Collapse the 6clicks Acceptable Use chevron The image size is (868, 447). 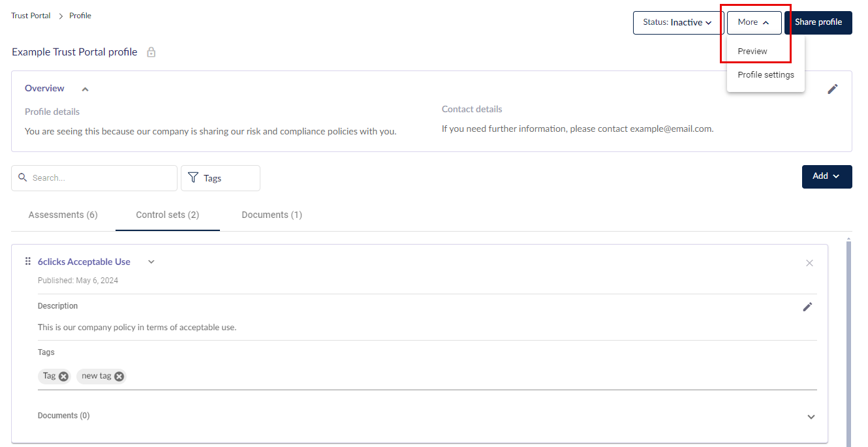click(151, 262)
